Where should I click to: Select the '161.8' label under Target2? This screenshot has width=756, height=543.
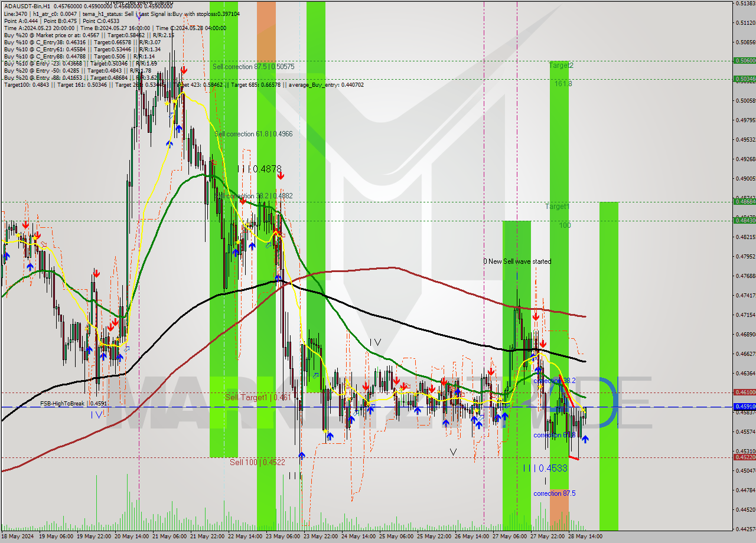point(563,83)
